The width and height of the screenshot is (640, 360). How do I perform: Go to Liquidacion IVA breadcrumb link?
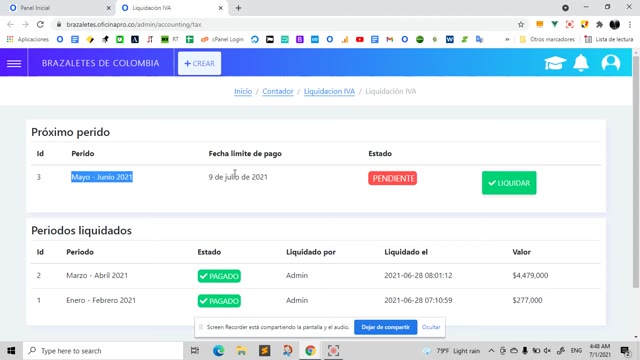coord(329,91)
